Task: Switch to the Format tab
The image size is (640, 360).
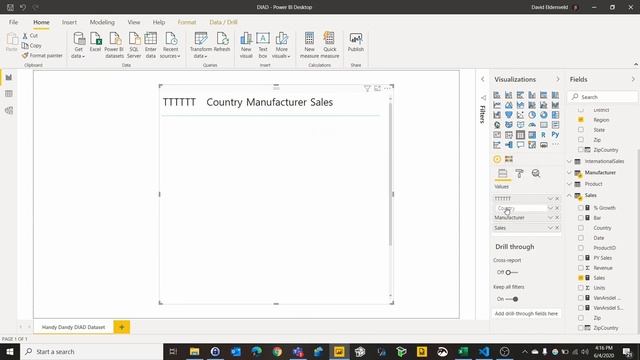Action: pos(187,22)
